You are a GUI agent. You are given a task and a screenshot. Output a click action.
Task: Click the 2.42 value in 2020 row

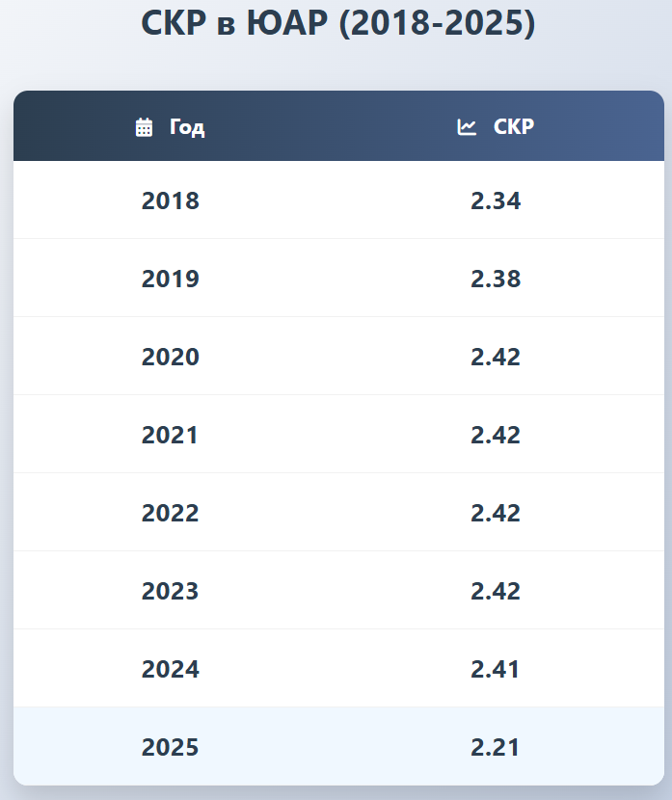tap(496, 357)
